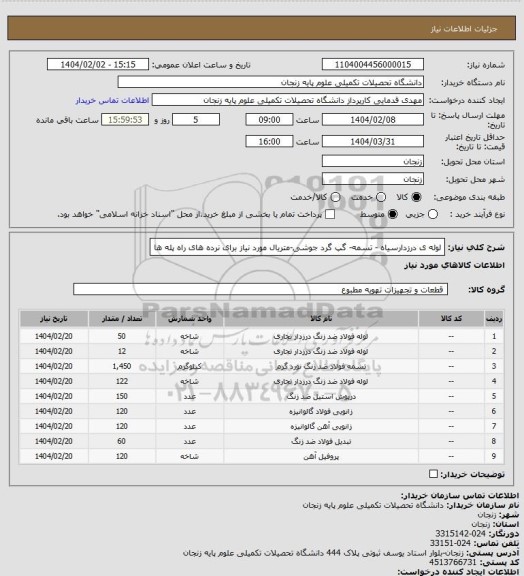This screenshot has height=576, width=524.
Task: Click quantity 150 in row 5
Action: [122, 396]
